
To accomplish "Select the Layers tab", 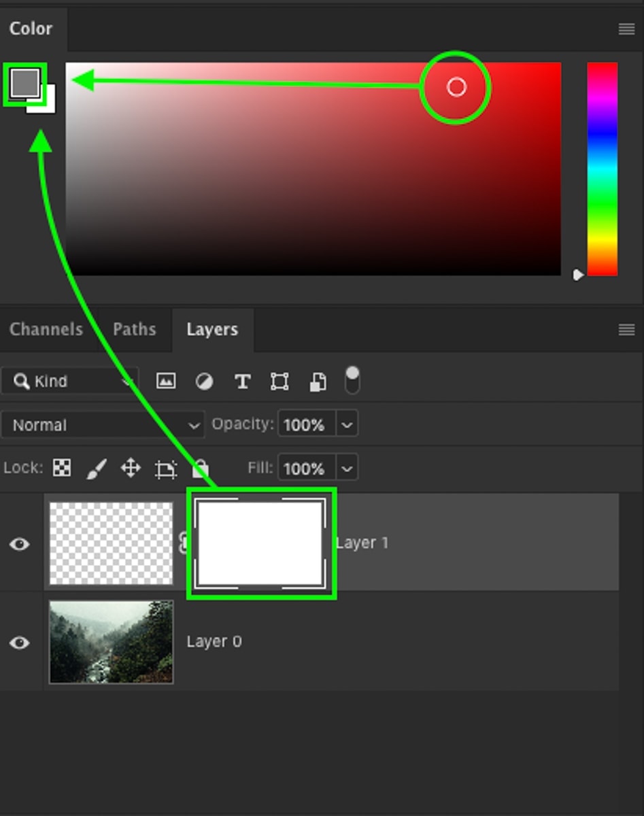I will coord(212,330).
